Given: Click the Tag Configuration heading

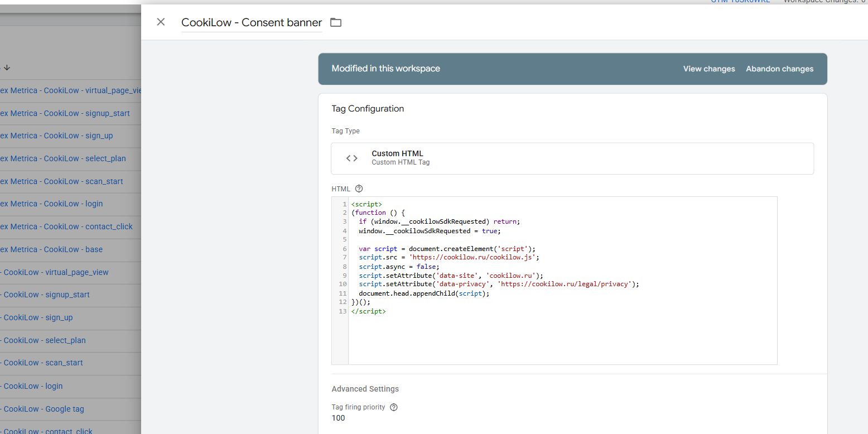Looking at the screenshot, I should tap(368, 109).
